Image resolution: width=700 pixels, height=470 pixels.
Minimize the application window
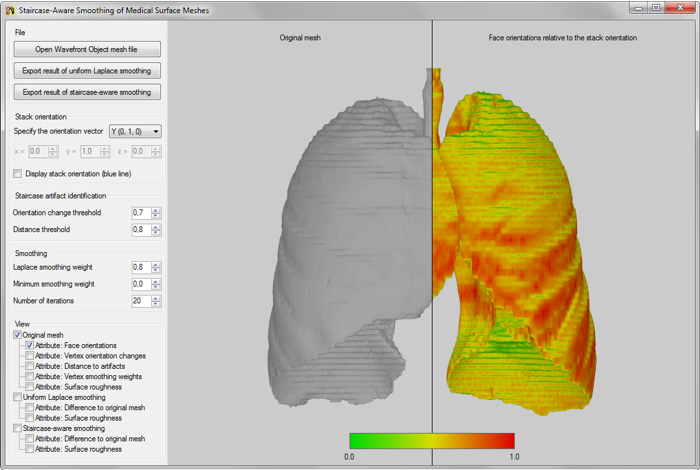point(639,8)
